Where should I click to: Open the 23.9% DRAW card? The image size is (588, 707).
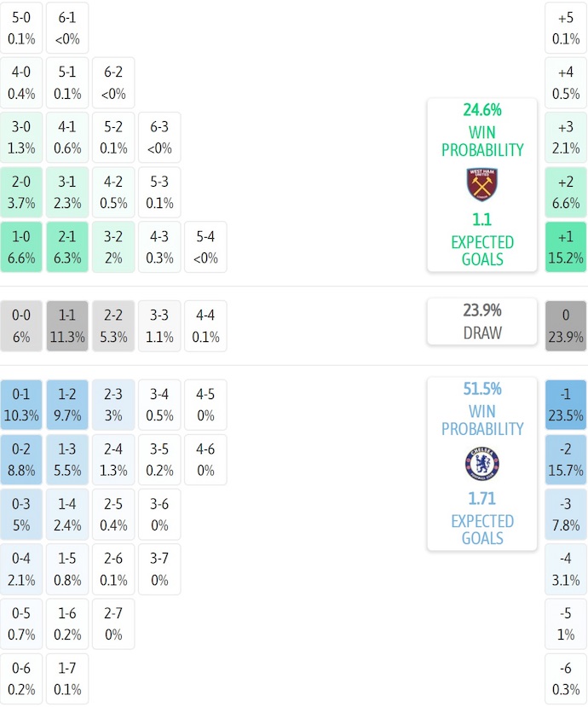coord(482,322)
